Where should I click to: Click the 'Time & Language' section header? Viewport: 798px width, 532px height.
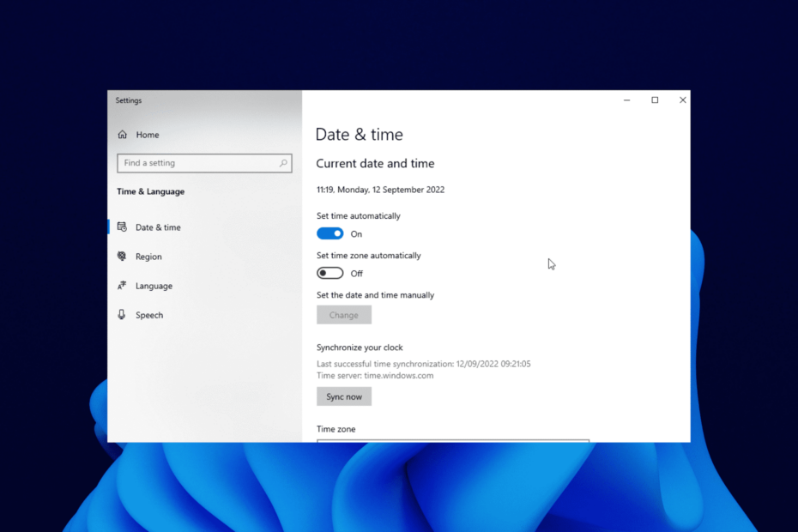pos(151,191)
